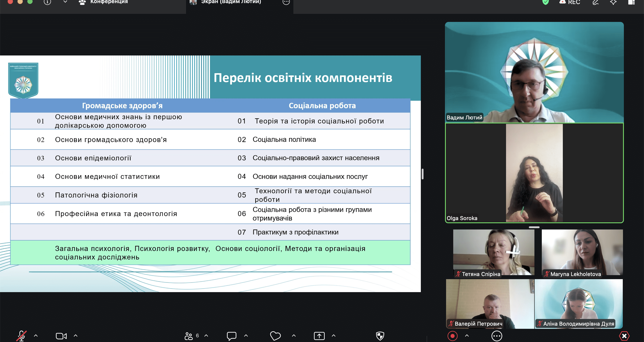Click row Теорія та історія соціальної роботи
Screen dimensions: 644x342
click(319, 121)
